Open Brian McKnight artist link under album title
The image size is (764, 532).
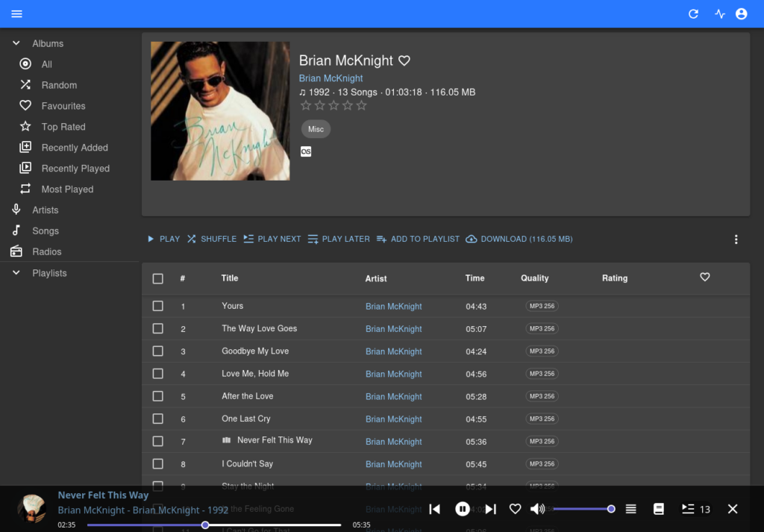click(x=331, y=78)
